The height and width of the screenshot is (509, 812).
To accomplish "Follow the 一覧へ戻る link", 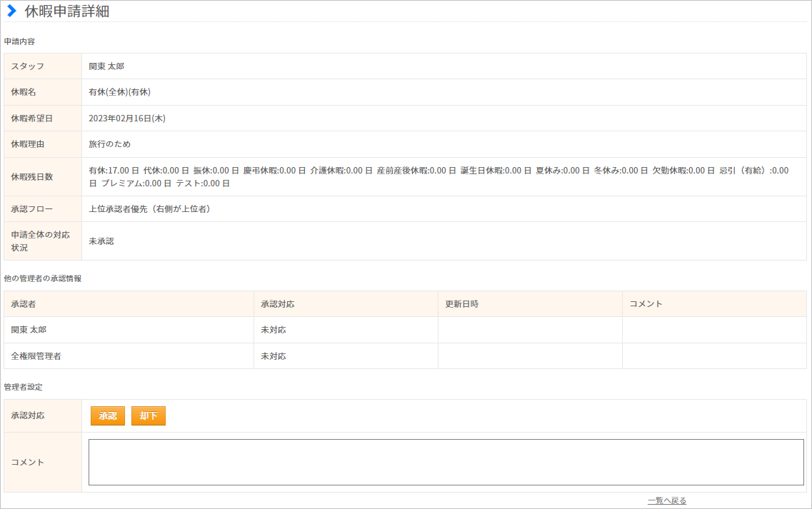I will 667,500.
